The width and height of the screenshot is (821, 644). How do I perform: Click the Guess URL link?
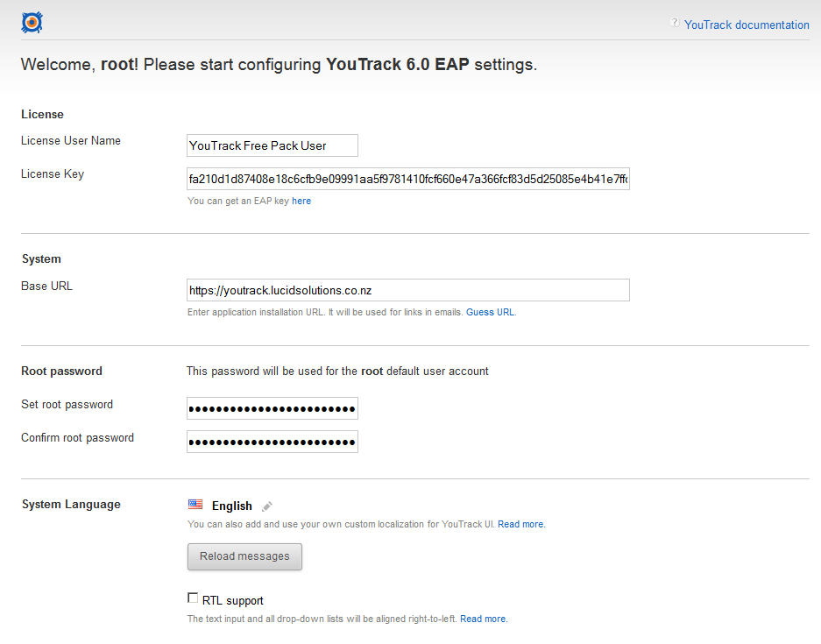pyautogui.click(x=490, y=312)
